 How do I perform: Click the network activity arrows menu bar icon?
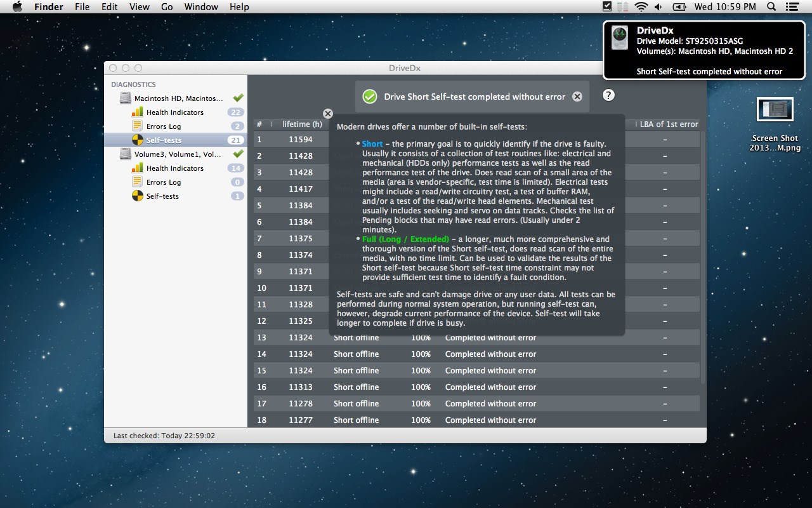[624, 7]
